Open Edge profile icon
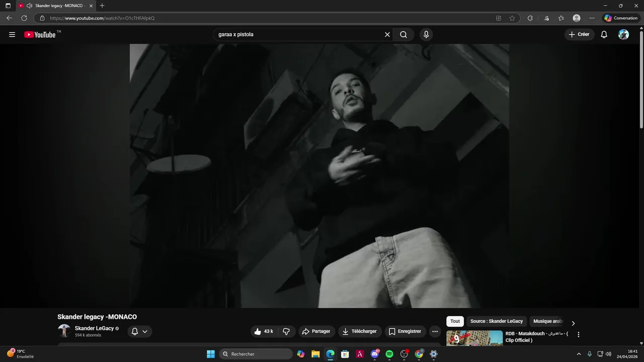644x362 pixels. click(577, 18)
